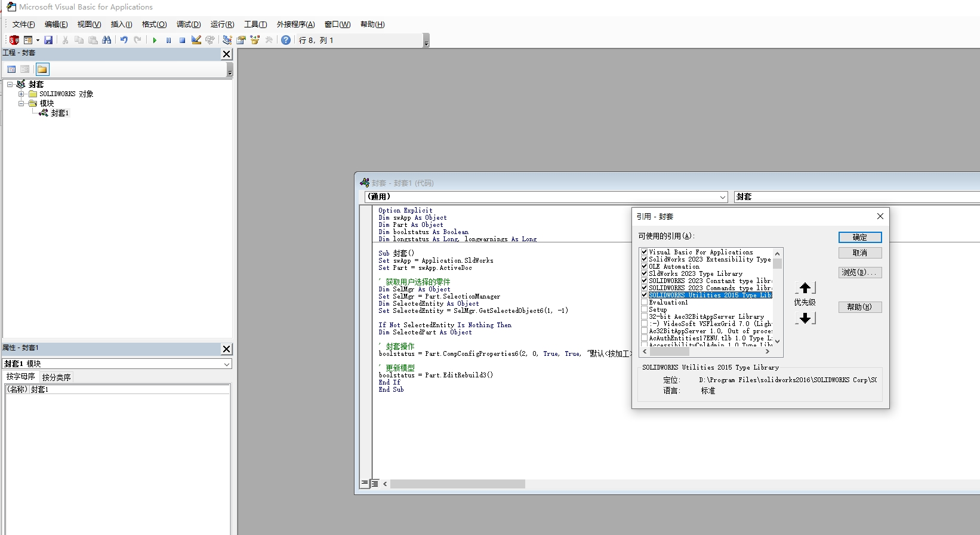
Task: Open the 封套1 模块 dropdown in properties panel
Action: tap(227, 364)
